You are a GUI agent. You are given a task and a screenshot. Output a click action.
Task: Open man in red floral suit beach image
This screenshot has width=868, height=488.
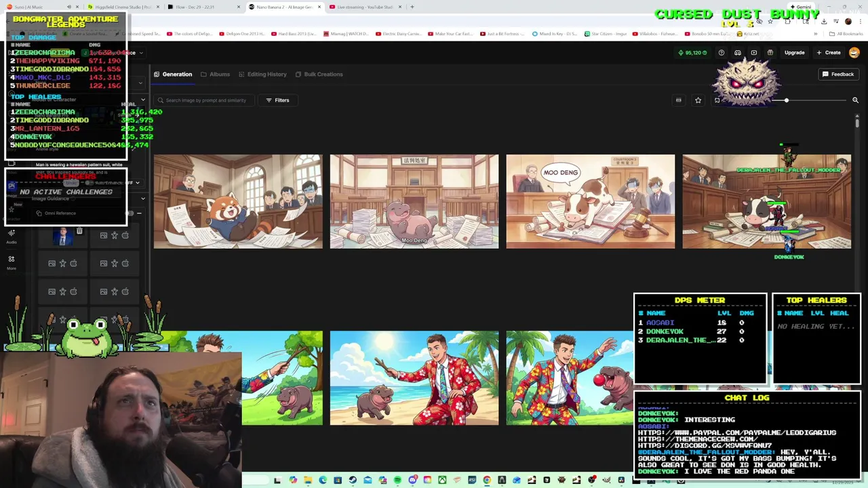point(414,378)
